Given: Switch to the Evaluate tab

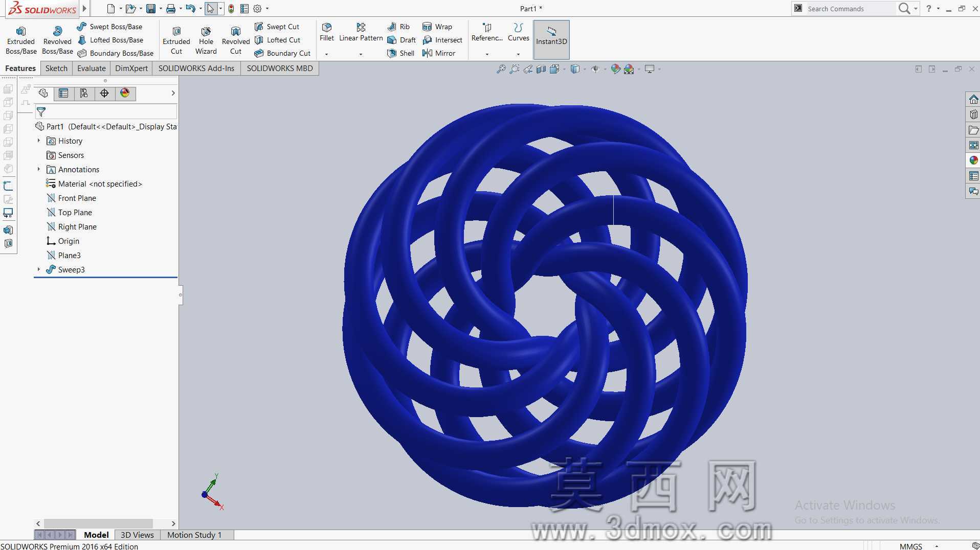Looking at the screenshot, I should (92, 68).
